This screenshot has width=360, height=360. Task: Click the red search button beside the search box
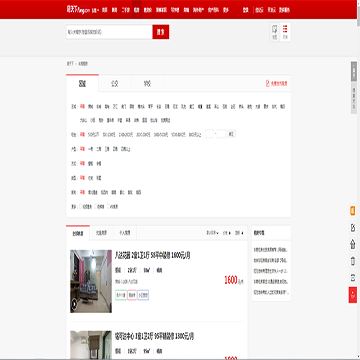pyautogui.click(x=161, y=32)
